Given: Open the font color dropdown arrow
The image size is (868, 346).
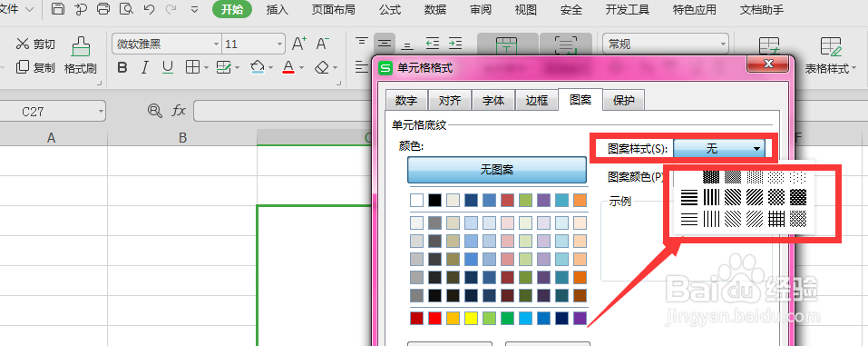Looking at the screenshot, I should [x=302, y=68].
